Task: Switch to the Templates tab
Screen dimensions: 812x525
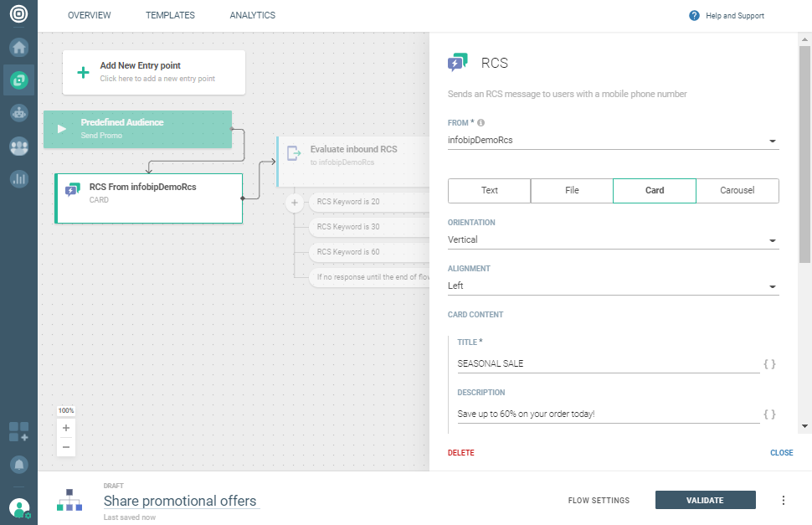Action: 170,15
